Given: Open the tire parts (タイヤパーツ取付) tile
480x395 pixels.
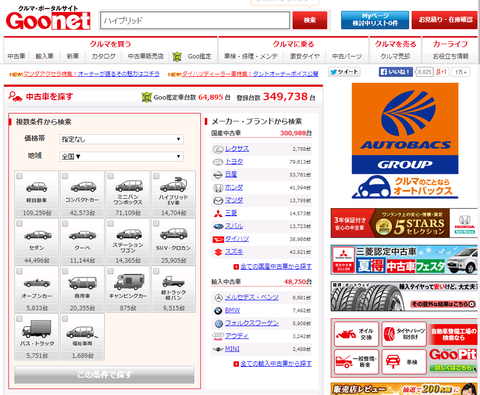Looking at the screenshot, I should 404,334.
